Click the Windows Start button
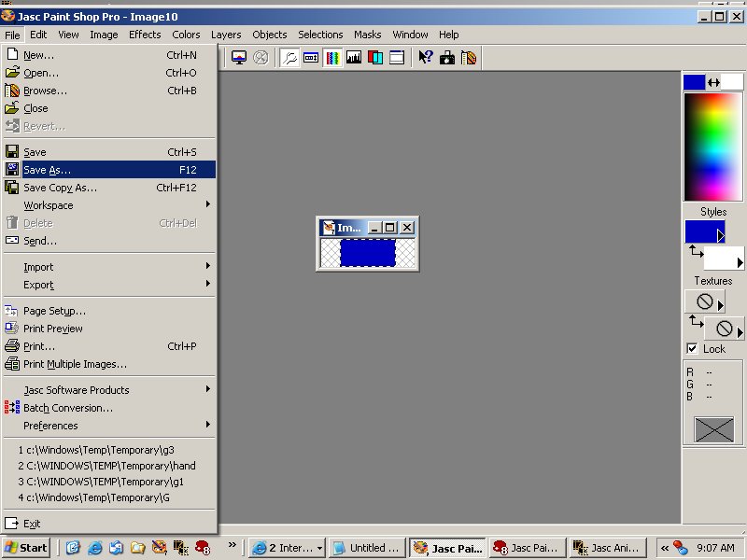The height and width of the screenshot is (560, 747). (26, 548)
